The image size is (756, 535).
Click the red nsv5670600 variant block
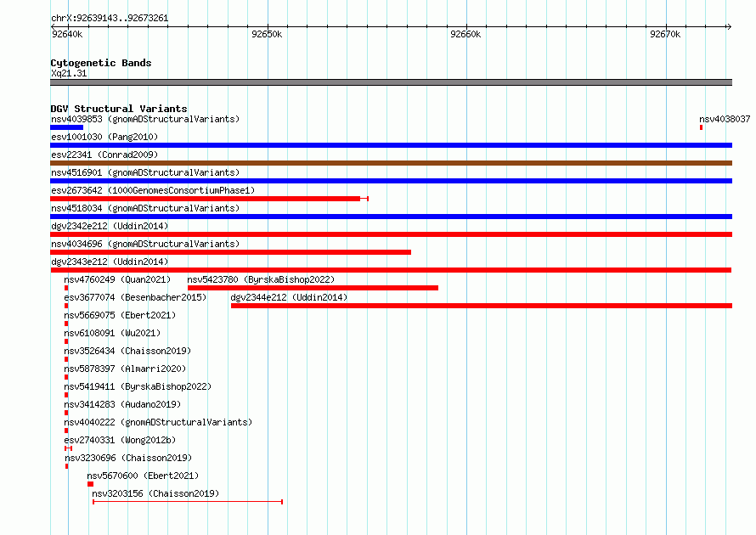[x=90, y=484]
